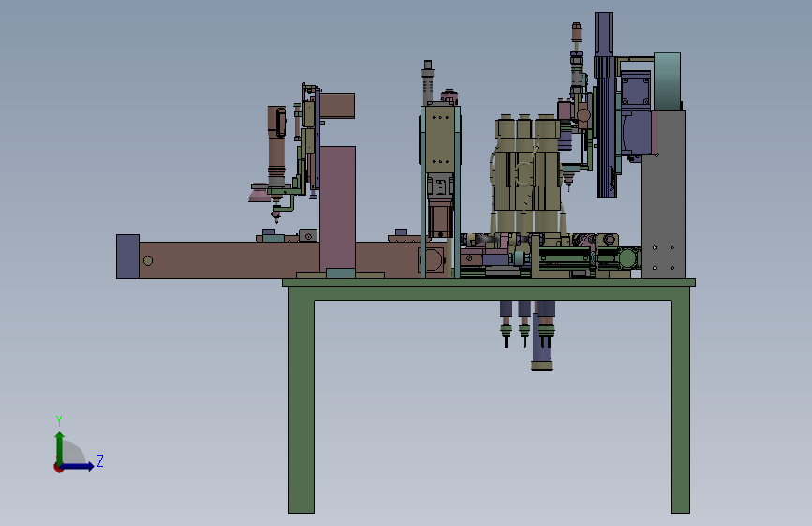The width and height of the screenshot is (812, 526).
Task: Select the brown rectangular block above the pink plate
Action: point(337,106)
